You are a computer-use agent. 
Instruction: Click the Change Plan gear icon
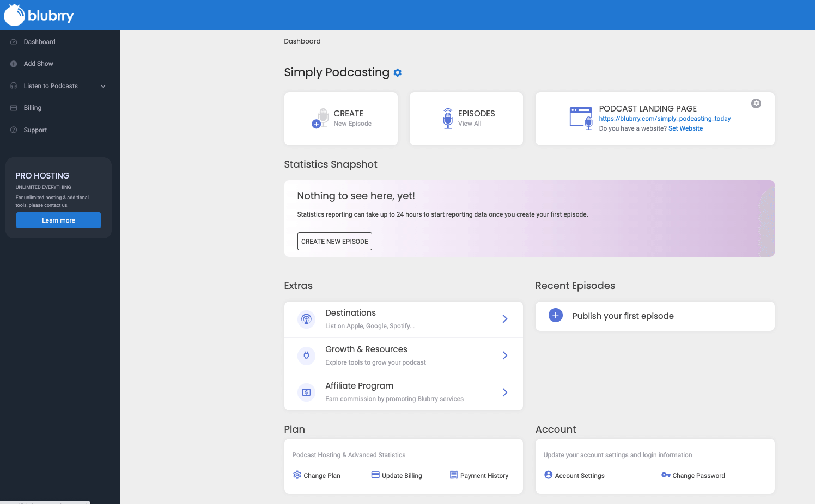(297, 475)
